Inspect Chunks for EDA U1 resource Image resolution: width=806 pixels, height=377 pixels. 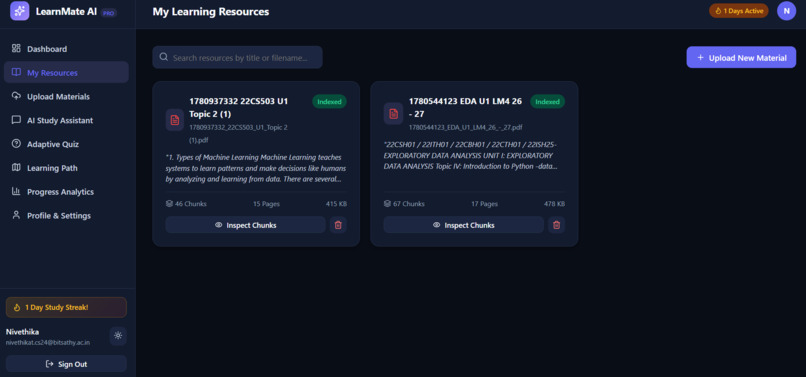pos(463,225)
